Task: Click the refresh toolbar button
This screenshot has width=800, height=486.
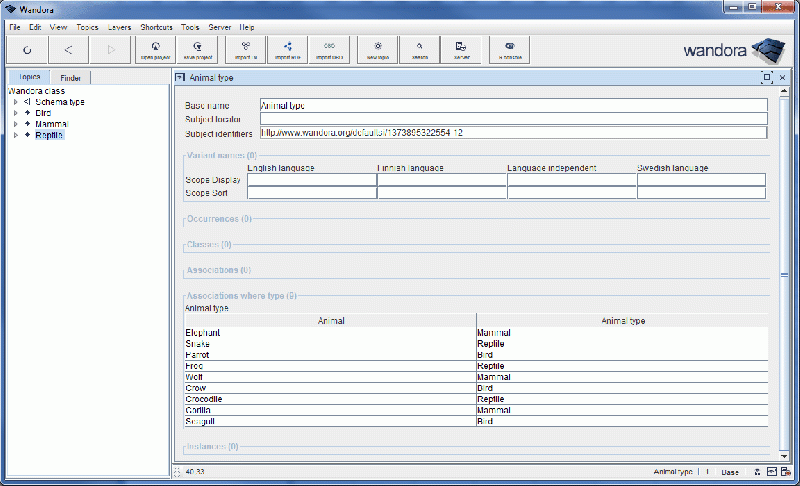Action: [28, 49]
